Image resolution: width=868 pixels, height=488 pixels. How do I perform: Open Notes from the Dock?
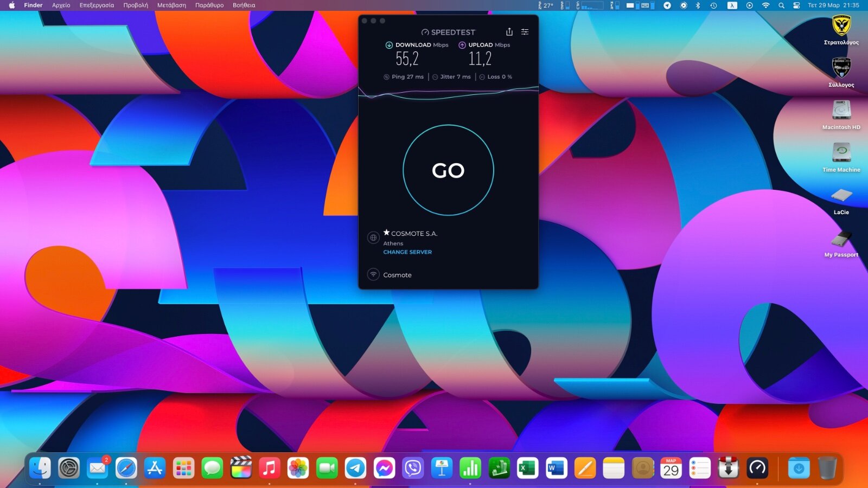click(x=614, y=467)
